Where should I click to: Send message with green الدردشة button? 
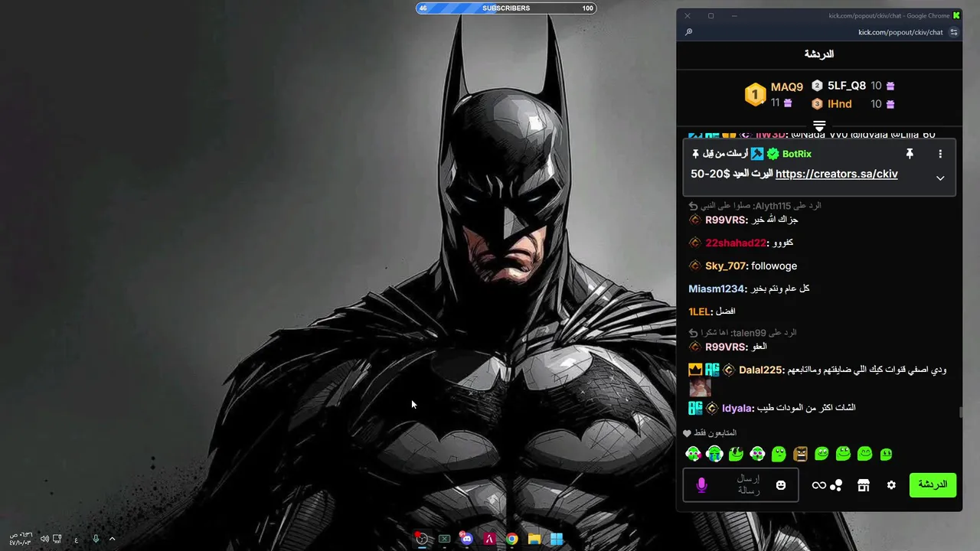[933, 485]
